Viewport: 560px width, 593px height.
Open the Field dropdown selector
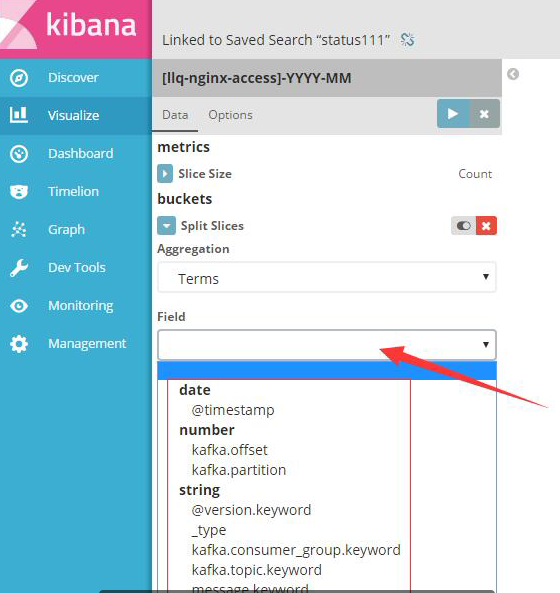tap(327, 345)
